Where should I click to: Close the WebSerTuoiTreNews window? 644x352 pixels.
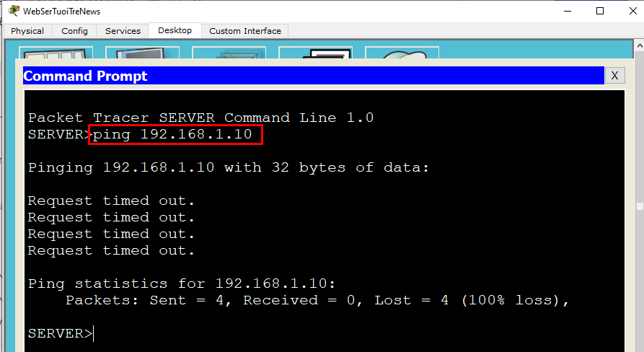[633, 11]
